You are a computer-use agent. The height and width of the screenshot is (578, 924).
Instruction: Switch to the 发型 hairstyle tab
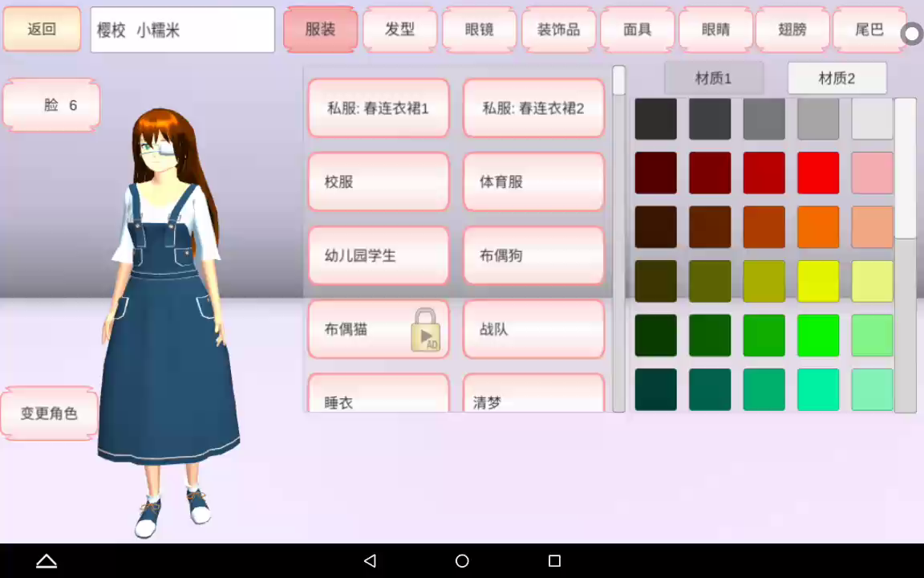pos(399,30)
